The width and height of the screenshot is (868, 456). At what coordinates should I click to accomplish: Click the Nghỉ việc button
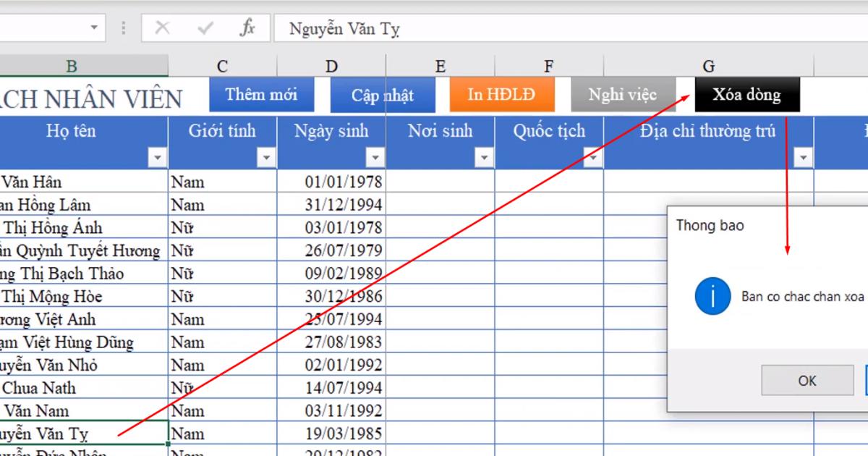[624, 94]
